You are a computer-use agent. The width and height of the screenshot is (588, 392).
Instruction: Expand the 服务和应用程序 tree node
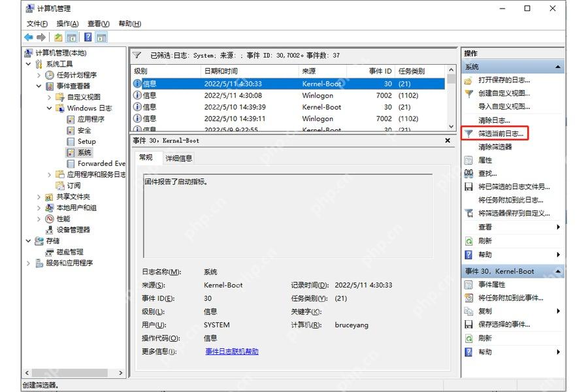pos(29,263)
